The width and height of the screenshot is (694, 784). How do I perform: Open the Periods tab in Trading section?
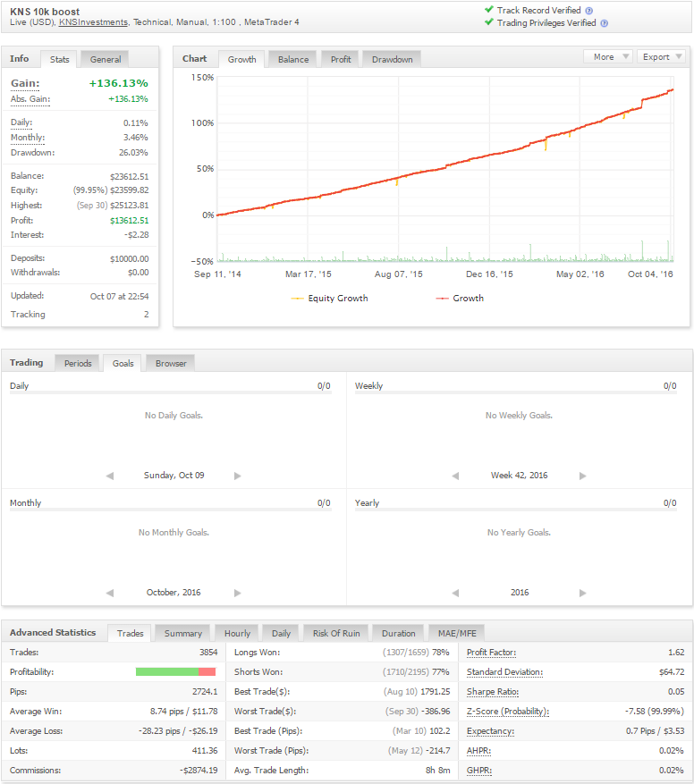click(78, 364)
